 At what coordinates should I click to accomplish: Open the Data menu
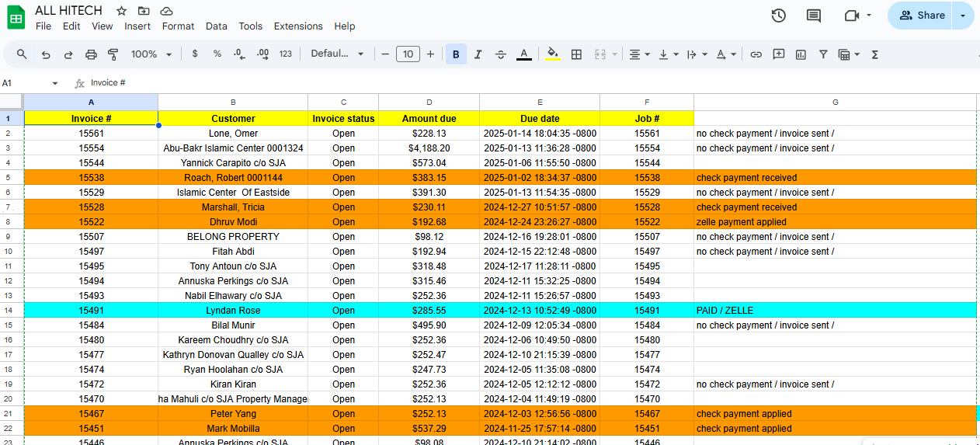tap(217, 26)
